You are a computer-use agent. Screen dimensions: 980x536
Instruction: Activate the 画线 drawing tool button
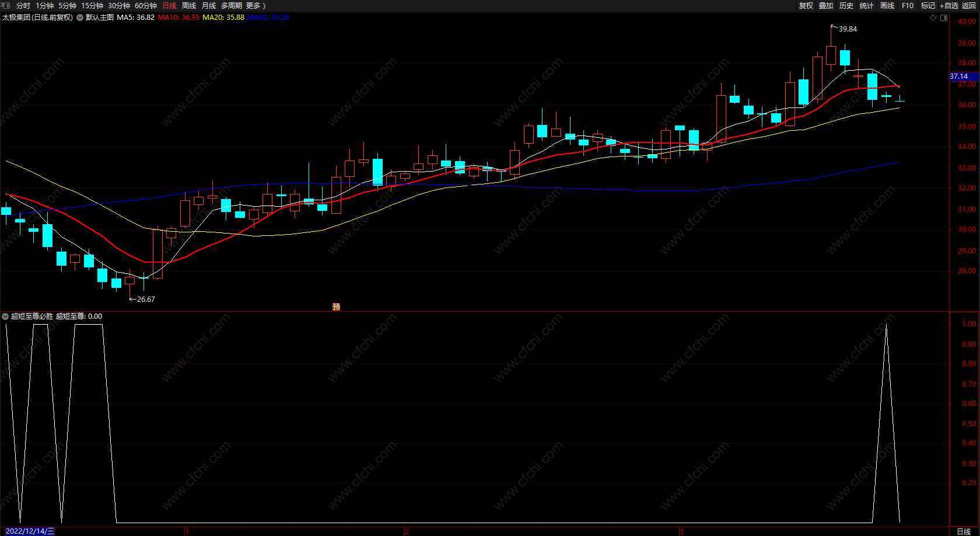pyautogui.click(x=887, y=5)
